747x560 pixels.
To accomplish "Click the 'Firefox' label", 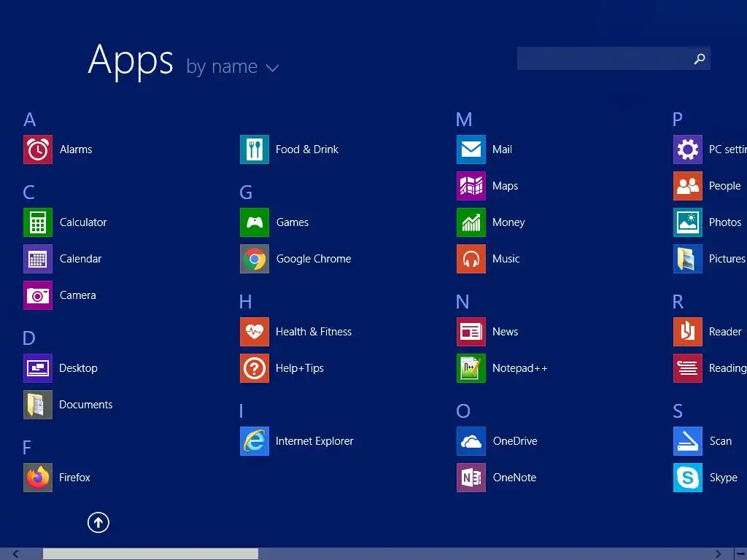I will tap(74, 478).
